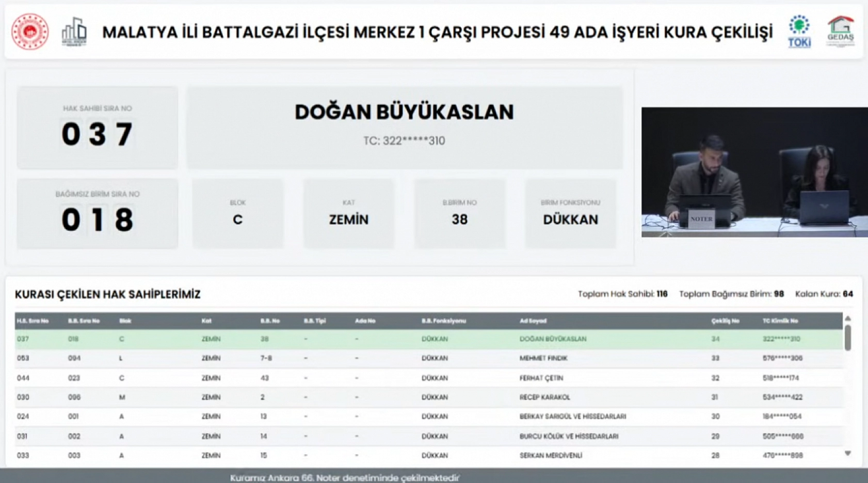Click the KURASI ÇEKİLEN HAK SAHİPLERİMİZ heading
868x483 pixels.
[108, 294]
